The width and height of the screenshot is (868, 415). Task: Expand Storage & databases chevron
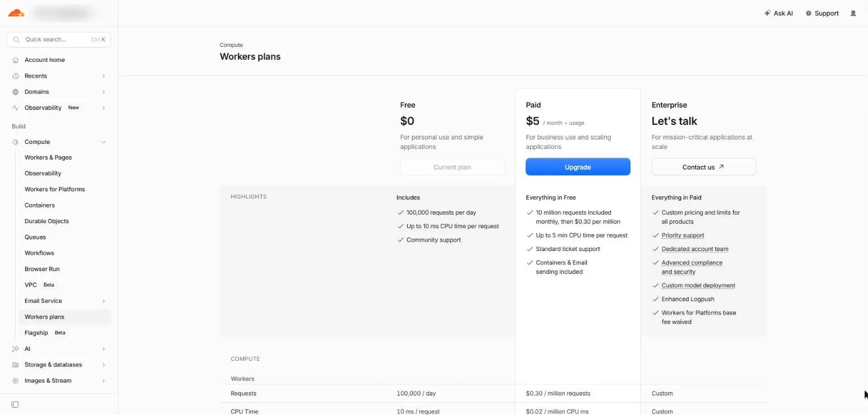coord(104,365)
